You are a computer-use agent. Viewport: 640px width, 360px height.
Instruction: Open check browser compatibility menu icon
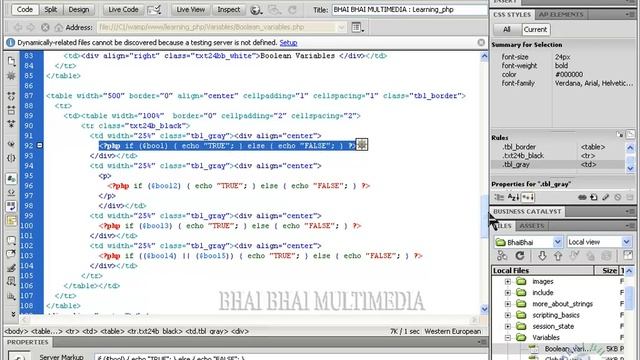(x=154, y=9)
